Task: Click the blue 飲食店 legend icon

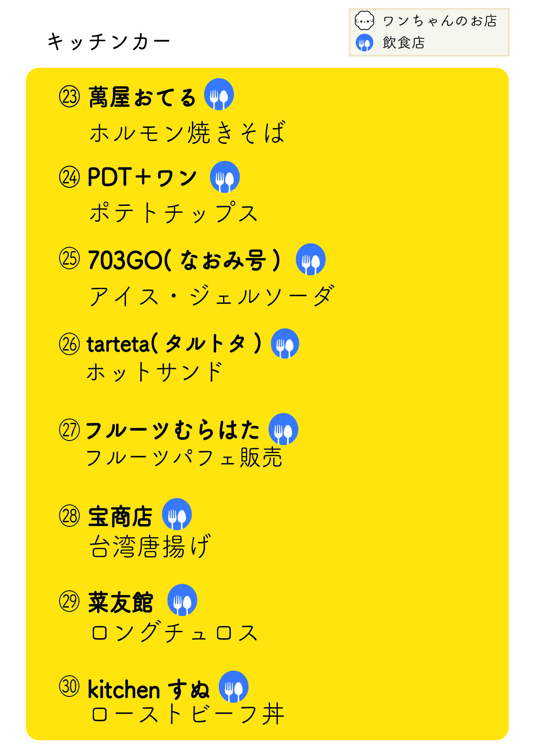Action: point(365,43)
